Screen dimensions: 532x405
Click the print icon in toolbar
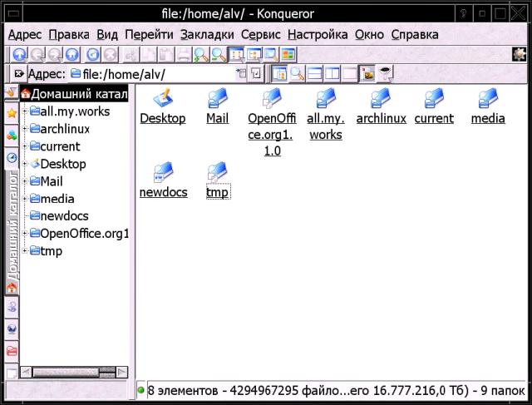181,54
